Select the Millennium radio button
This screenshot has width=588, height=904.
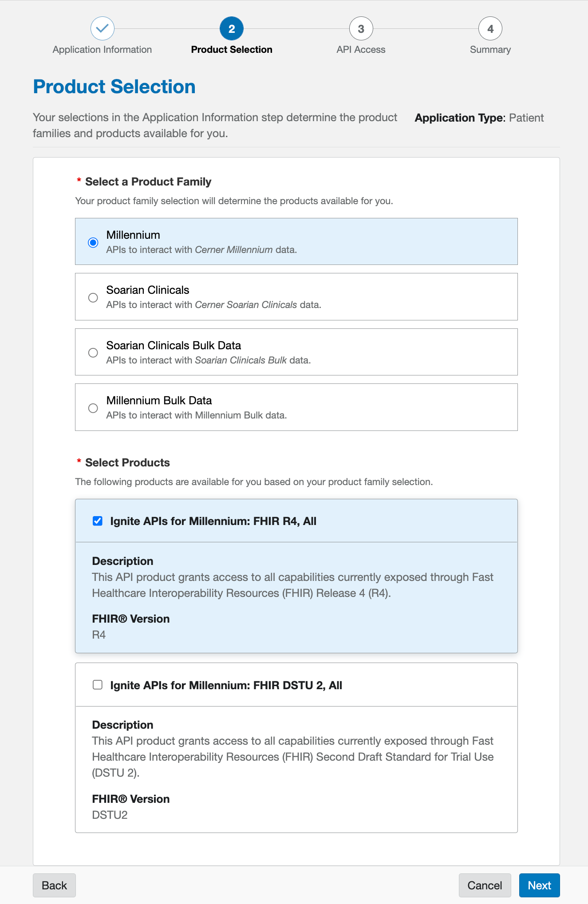pyautogui.click(x=93, y=242)
